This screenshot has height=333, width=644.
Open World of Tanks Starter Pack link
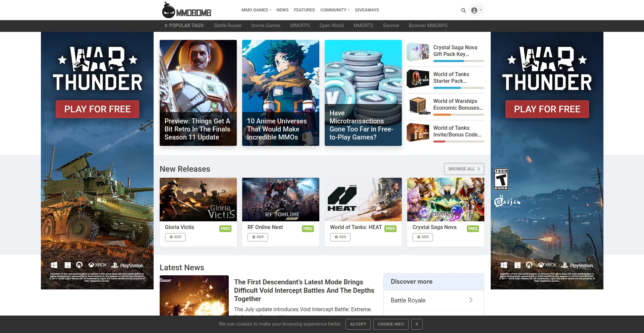coord(451,77)
